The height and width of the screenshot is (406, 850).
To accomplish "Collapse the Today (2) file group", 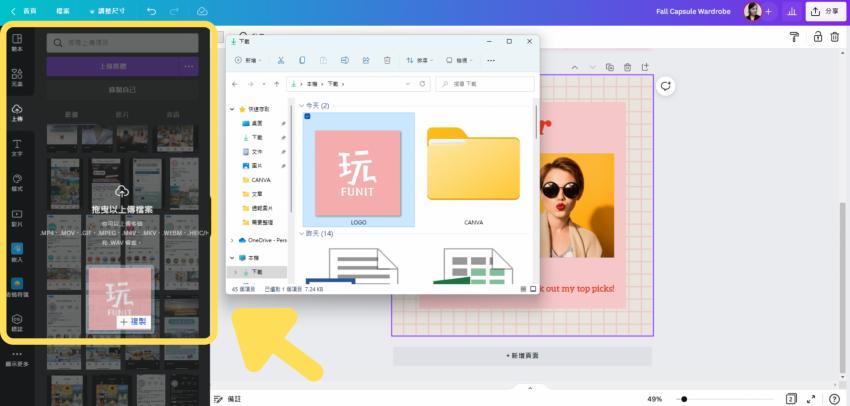I will pos(304,105).
